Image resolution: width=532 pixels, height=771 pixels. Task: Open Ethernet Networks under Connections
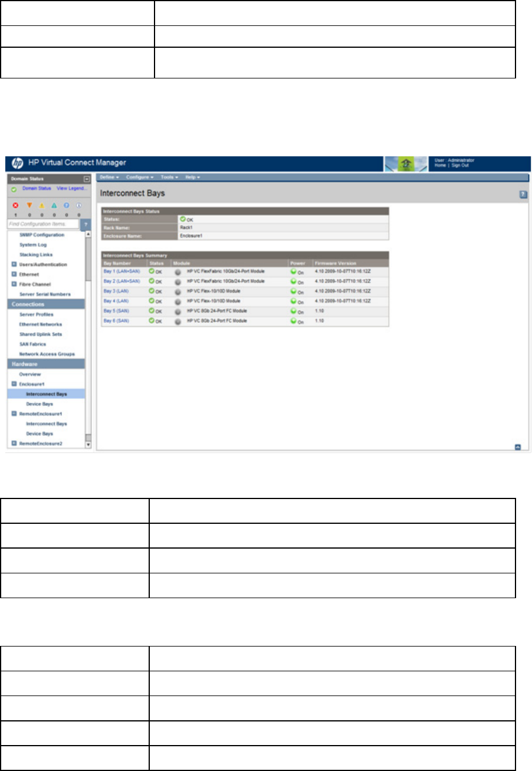(x=40, y=324)
